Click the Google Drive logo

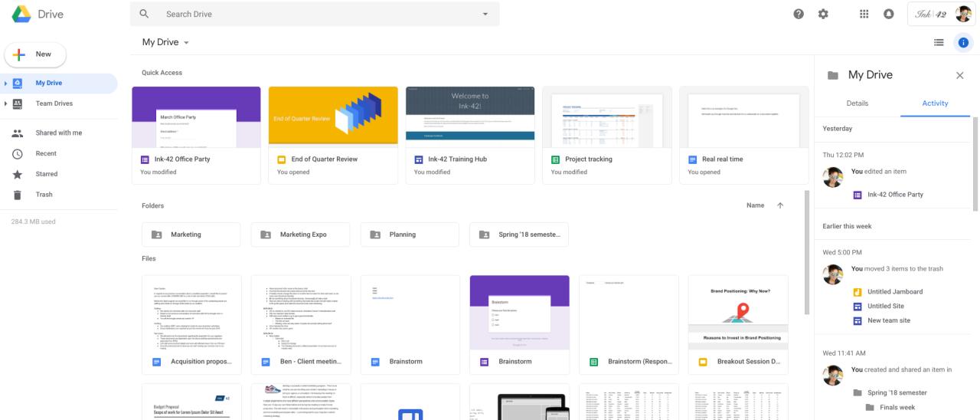21,14
